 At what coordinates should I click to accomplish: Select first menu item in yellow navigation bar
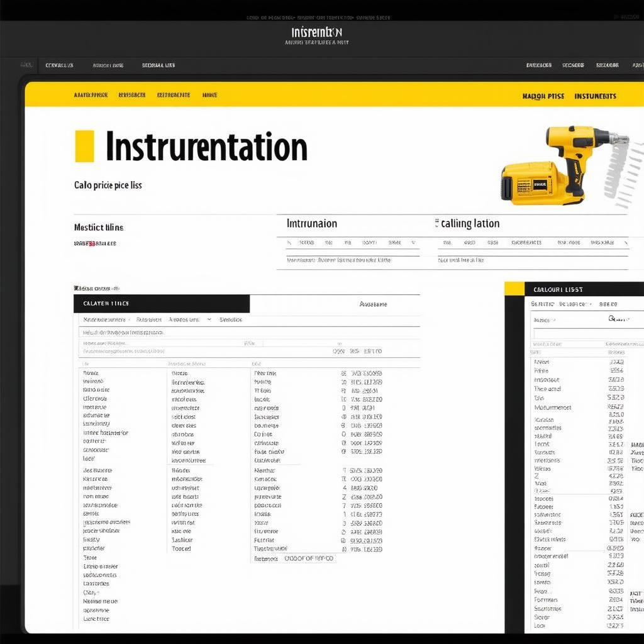tap(91, 95)
